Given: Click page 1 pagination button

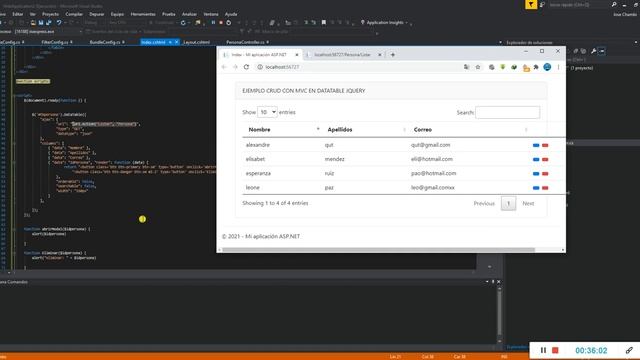Looking at the screenshot, I should [508, 203].
